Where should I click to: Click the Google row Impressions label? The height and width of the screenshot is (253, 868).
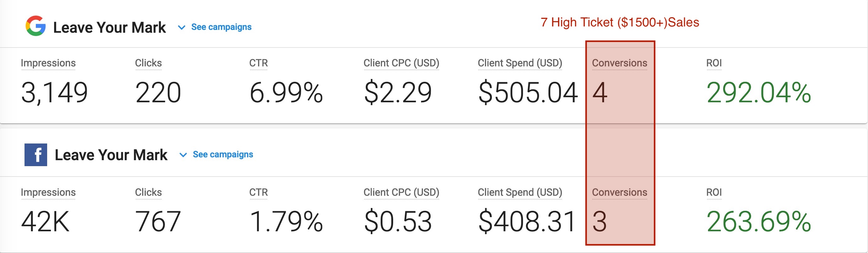[48, 63]
